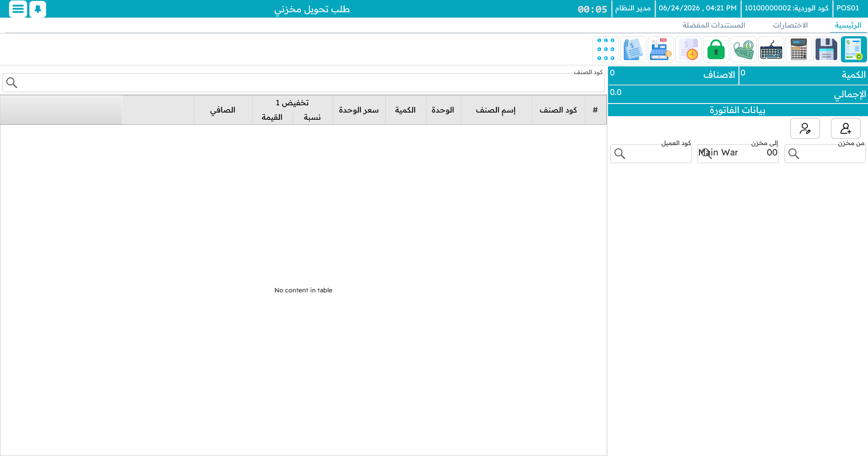Click the green padlock lock icon

pyautogui.click(x=716, y=49)
